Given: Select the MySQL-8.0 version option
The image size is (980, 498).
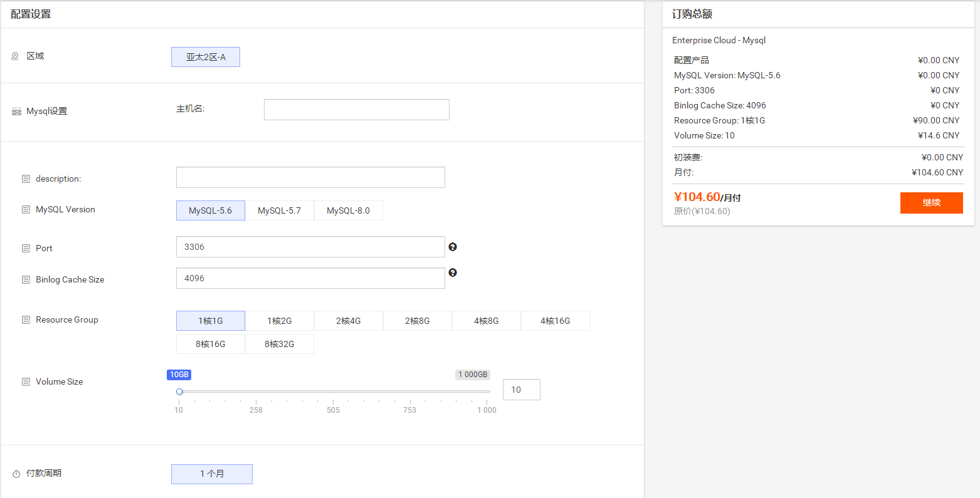Looking at the screenshot, I should point(348,210).
